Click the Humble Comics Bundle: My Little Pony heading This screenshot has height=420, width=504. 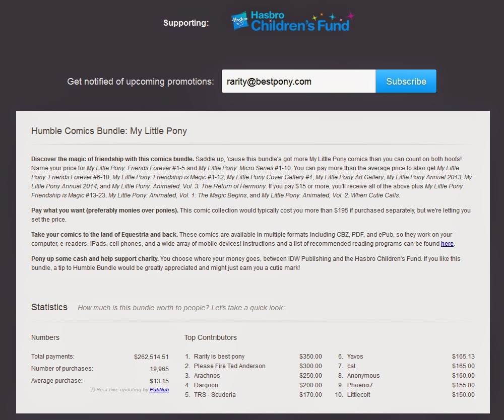click(109, 131)
